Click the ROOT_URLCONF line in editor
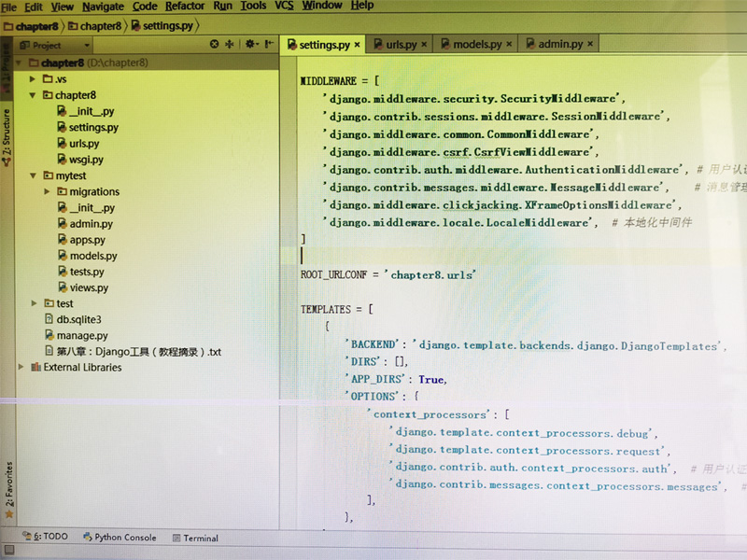This screenshot has height=560, width=747. pos(388,275)
